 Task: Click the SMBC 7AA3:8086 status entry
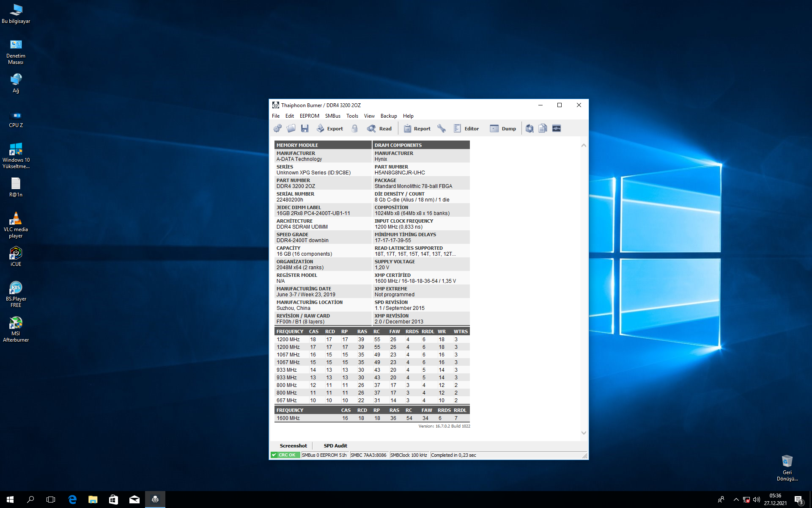point(368,455)
